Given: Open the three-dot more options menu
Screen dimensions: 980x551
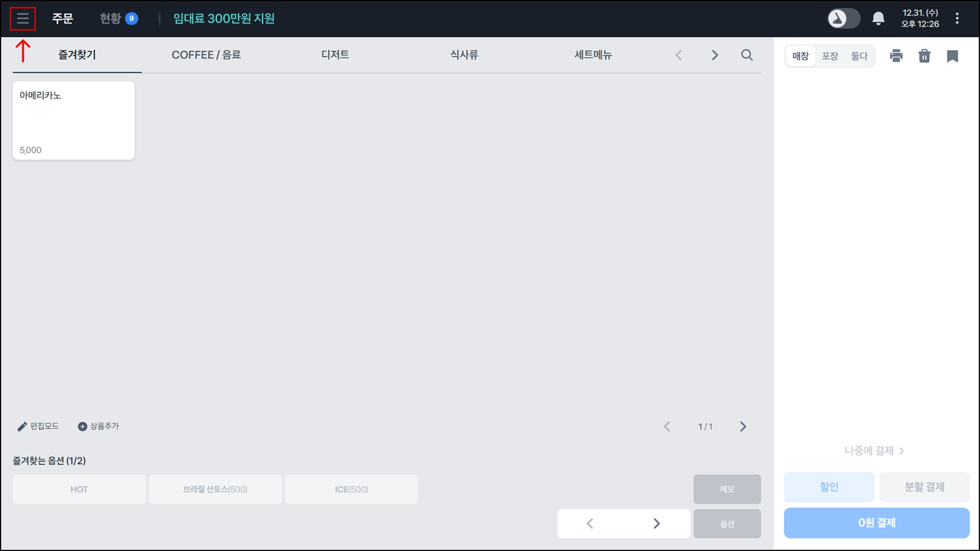Looking at the screenshot, I should point(957,19).
